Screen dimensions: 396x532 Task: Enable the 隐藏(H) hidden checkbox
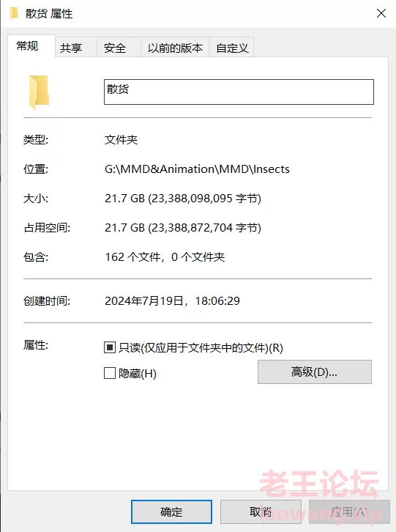[110, 373]
